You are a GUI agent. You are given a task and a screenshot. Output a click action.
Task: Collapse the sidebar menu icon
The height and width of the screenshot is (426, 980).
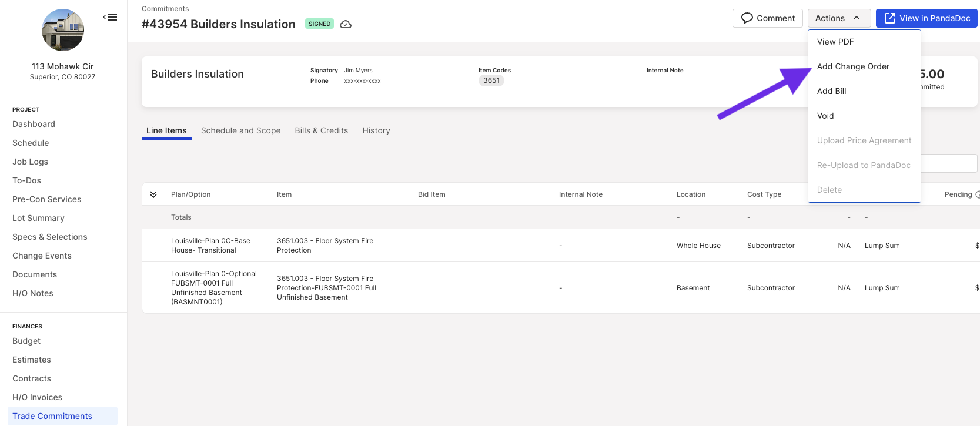[110, 17]
